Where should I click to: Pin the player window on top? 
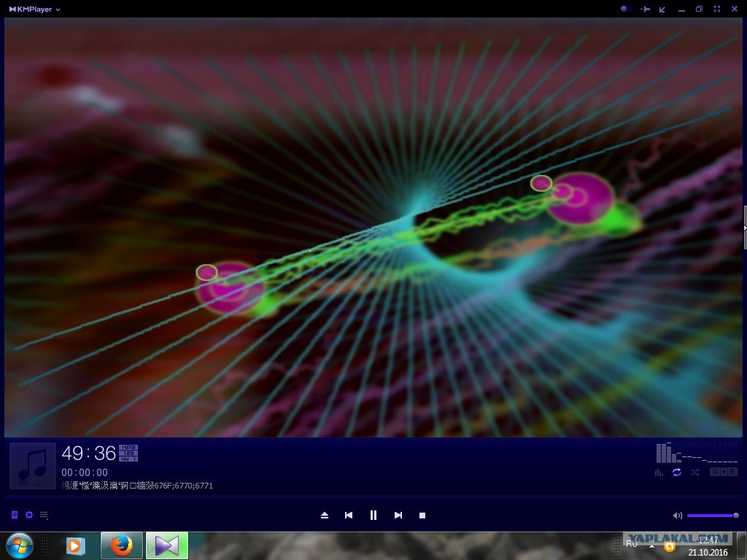point(646,9)
